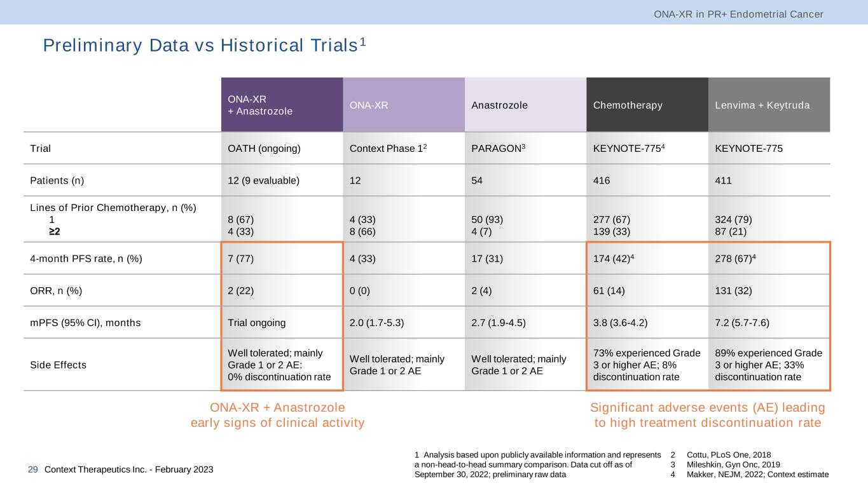The width and height of the screenshot is (868, 488).
Task: Click the '277 (67)' prior chemotherapy value
Action: click(x=612, y=220)
